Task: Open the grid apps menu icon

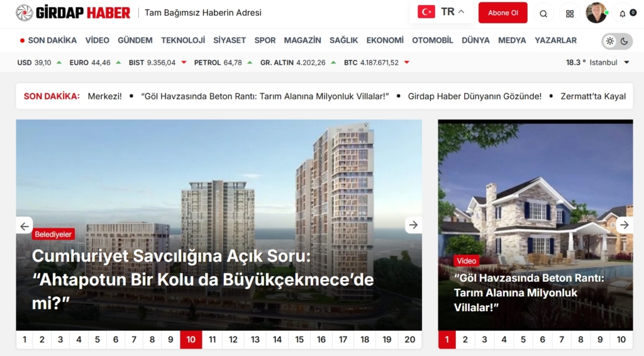Action: (570, 13)
